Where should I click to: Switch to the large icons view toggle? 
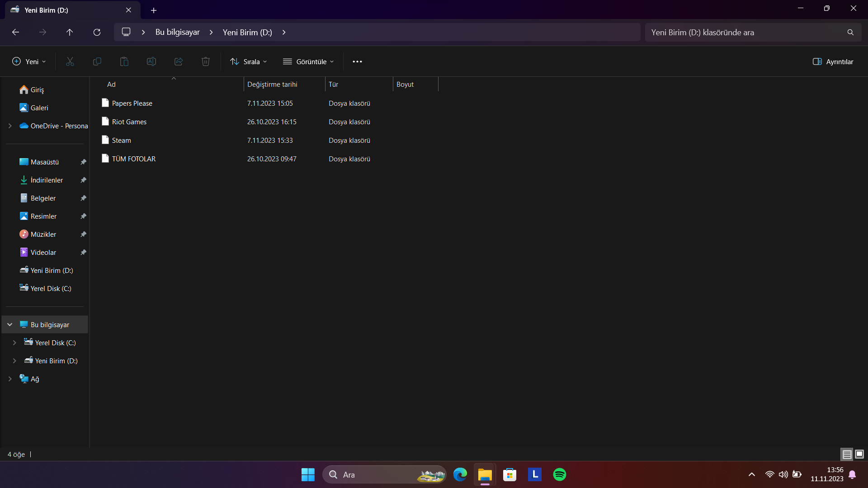[859, 454]
